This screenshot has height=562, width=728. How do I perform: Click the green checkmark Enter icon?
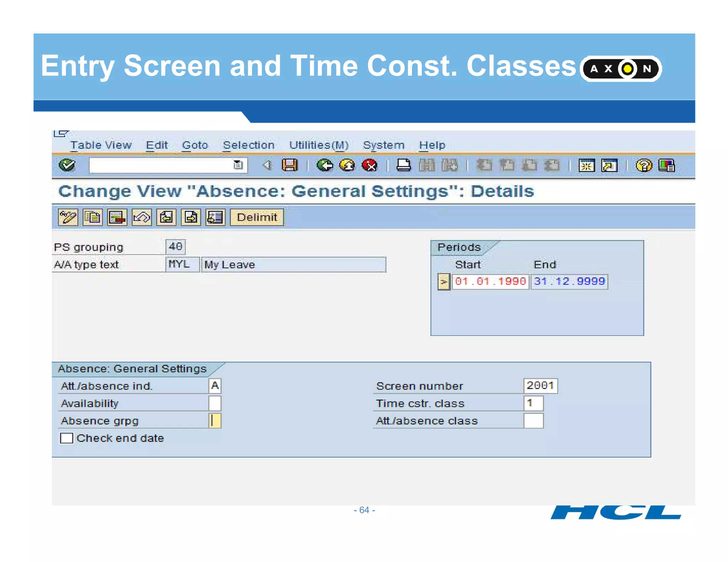[67, 165]
